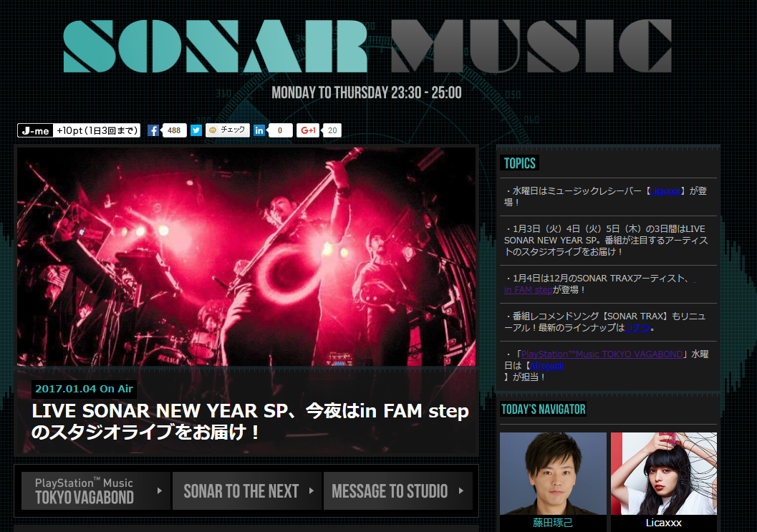Click the arrow beside MESSAGE TO STUDIO
The width and height of the screenshot is (757, 532).
pyautogui.click(x=461, y=491)
